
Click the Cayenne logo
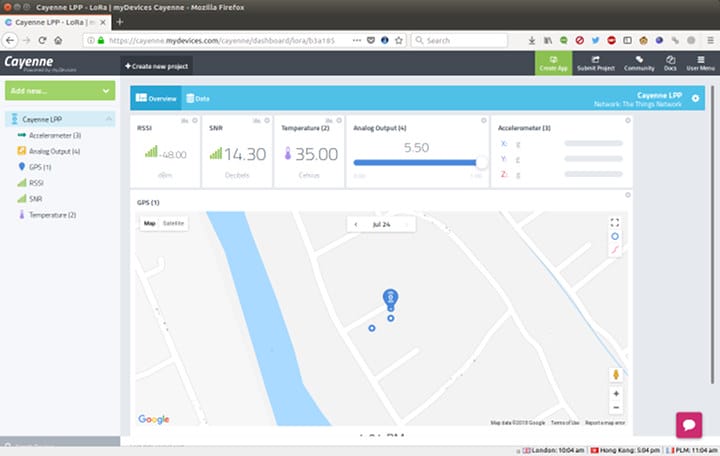pos(29,62)
